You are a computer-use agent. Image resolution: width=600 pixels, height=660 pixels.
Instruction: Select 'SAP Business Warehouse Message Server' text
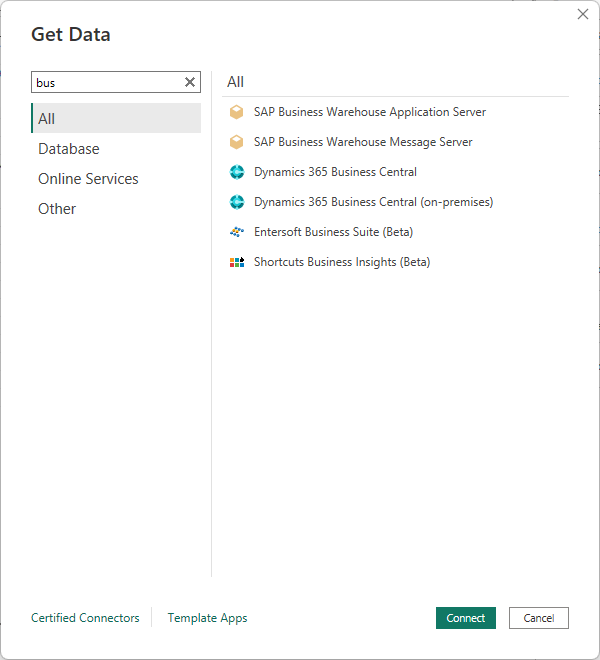coord(363,142)
